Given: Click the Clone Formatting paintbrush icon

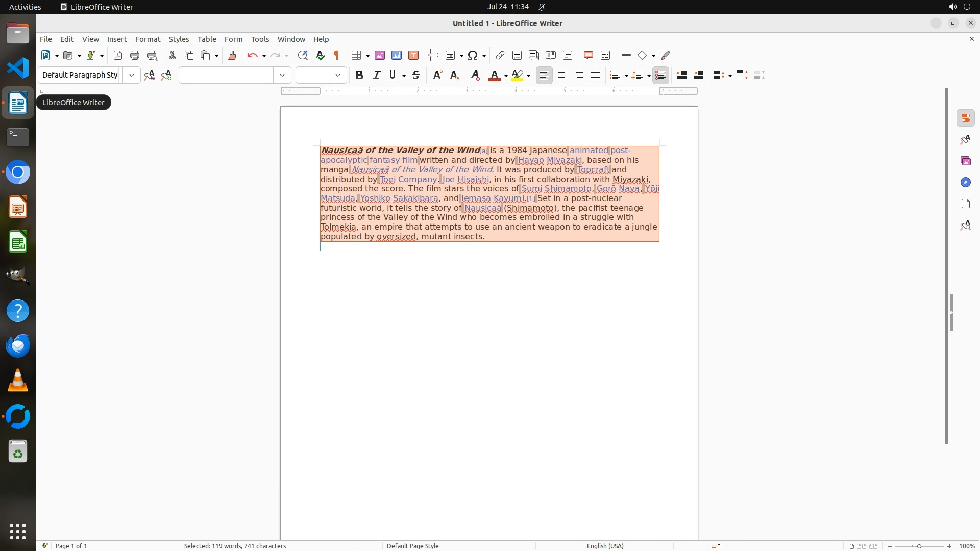Looking at the screenshot, I should (232, 55).
